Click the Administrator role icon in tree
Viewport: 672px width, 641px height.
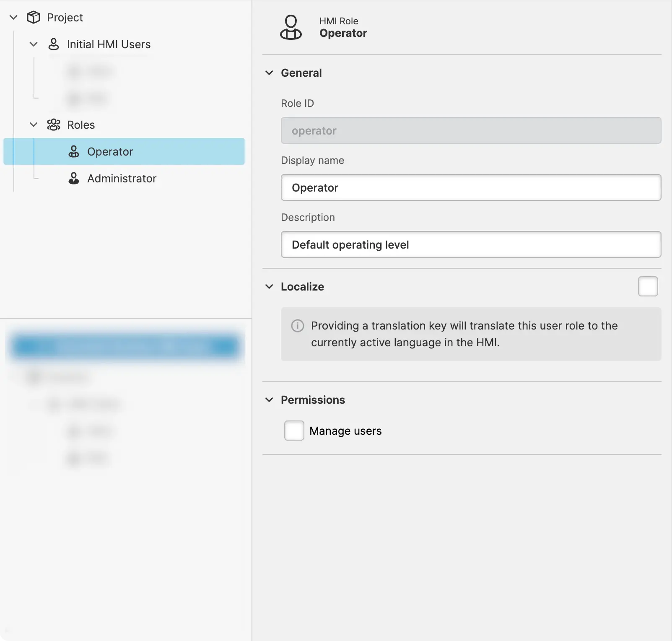[x=74, y=178]
